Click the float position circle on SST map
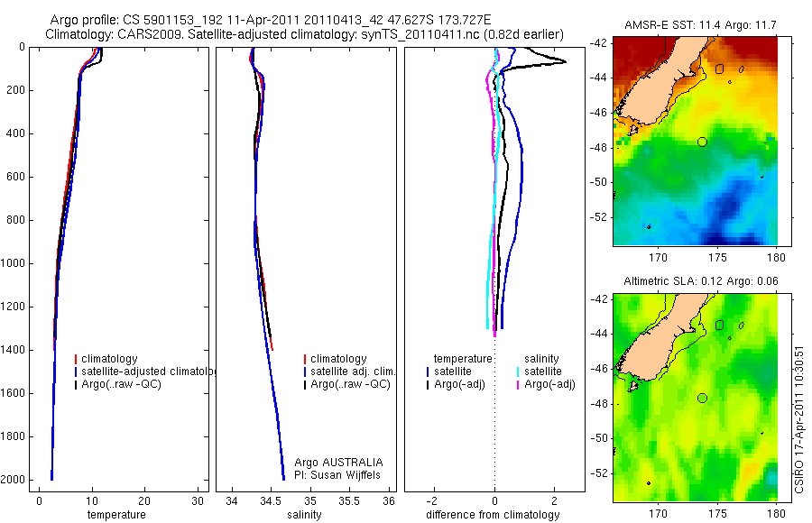The height and width of the screenshot is (523, 812). (x=702, y=142)
